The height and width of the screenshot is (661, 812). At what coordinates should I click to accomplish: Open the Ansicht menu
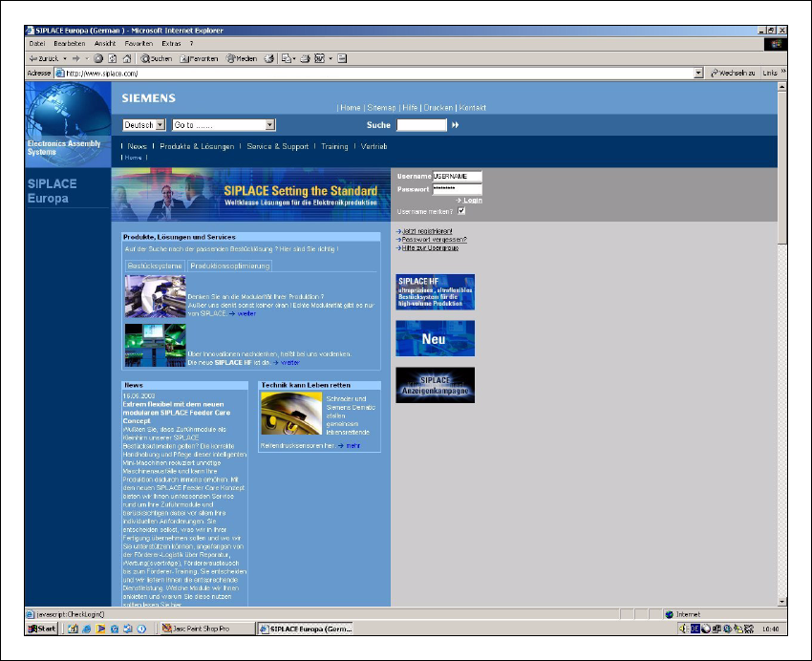coord(105,44)
